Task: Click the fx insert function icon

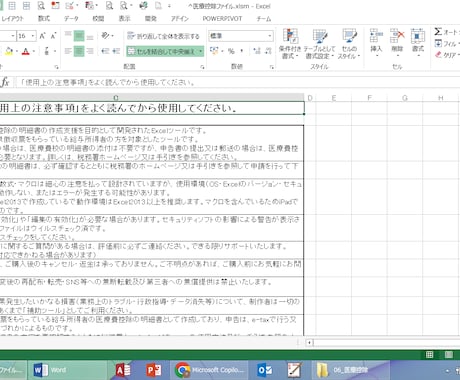Action: (5, 82)
